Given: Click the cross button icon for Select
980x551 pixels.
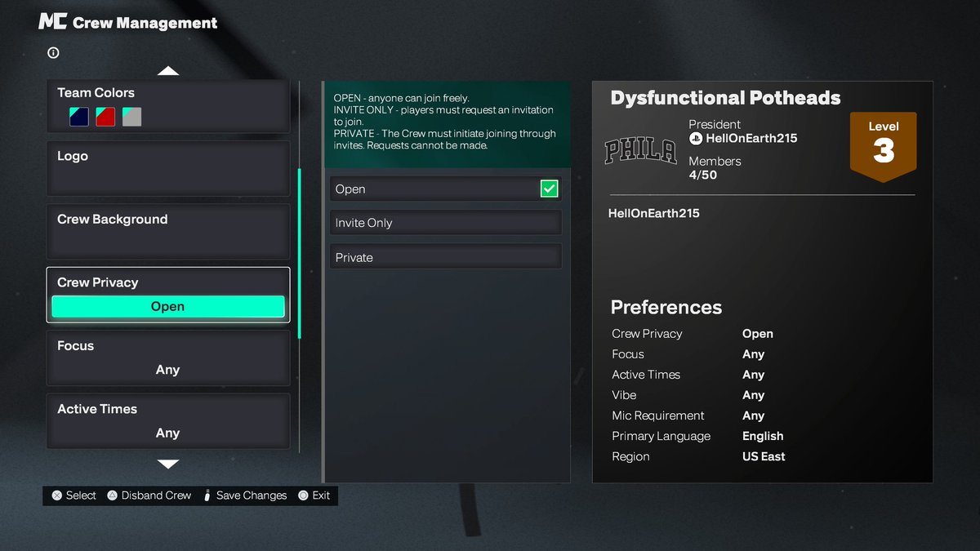Looking at the screenshot, I should [x=57, y=495].
